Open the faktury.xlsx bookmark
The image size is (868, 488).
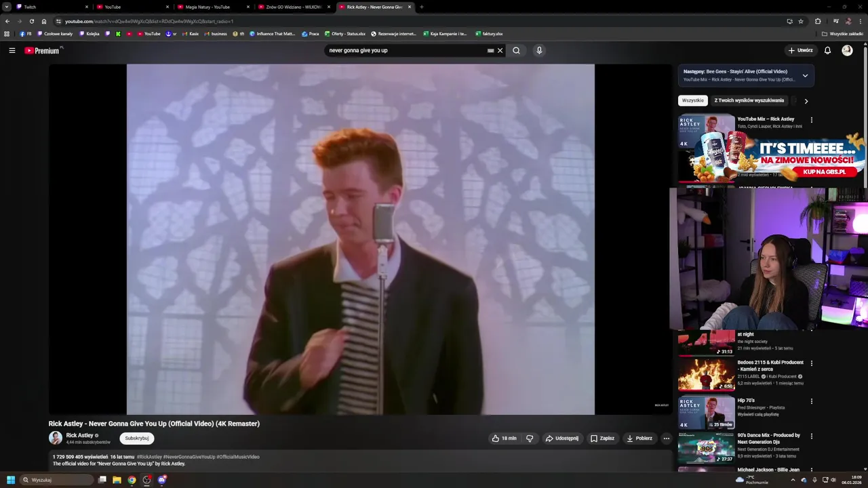coord(489,33)
